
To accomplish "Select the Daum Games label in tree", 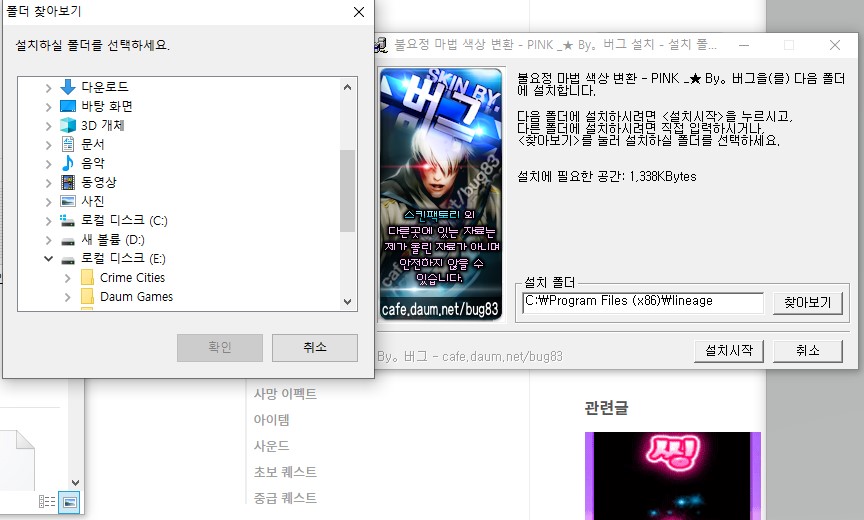I will pyautogui.click(x=136, y=296).
